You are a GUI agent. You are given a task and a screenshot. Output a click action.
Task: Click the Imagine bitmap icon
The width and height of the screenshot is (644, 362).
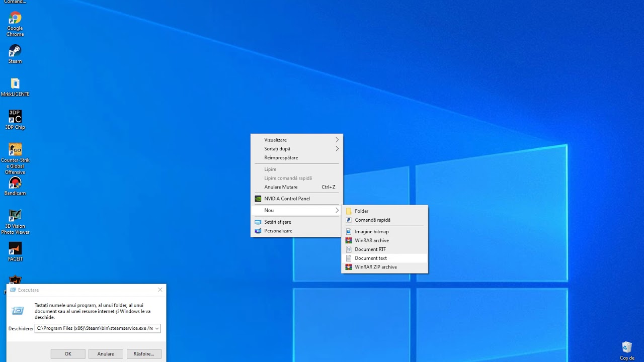pos(349,232)
